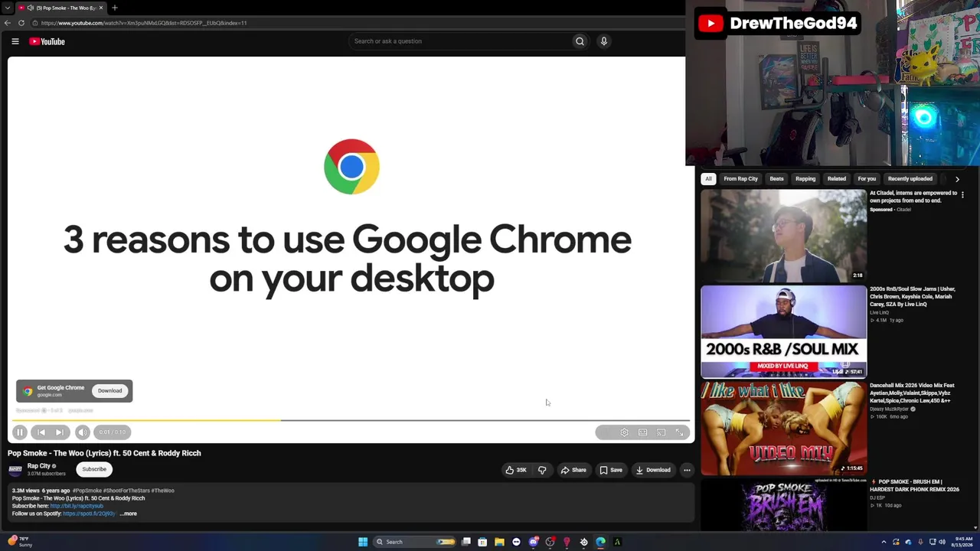The width and height of the screenshot is (980, 551).
Task: Subscribe to Rap City channel
Action: tap(94, 469)
